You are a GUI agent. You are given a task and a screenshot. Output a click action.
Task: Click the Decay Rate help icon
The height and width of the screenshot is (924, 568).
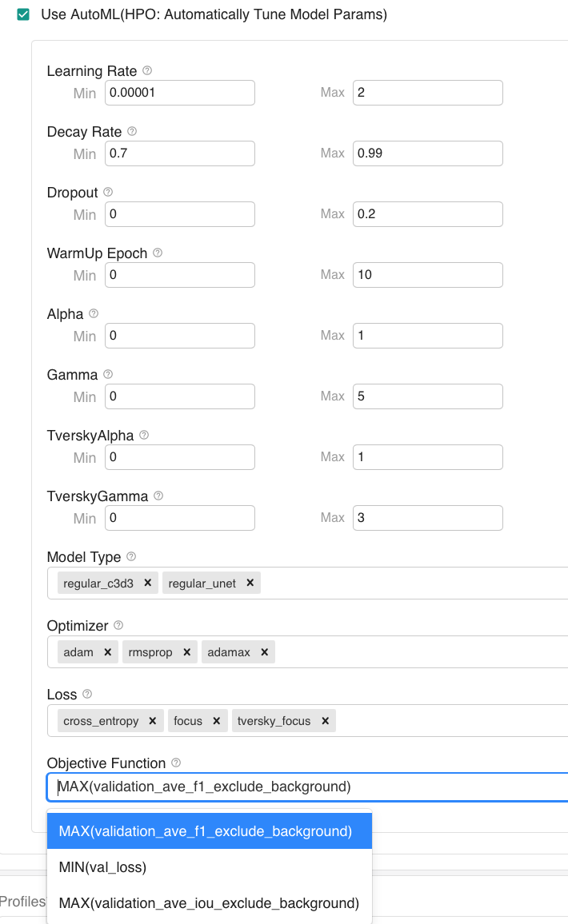132,132
